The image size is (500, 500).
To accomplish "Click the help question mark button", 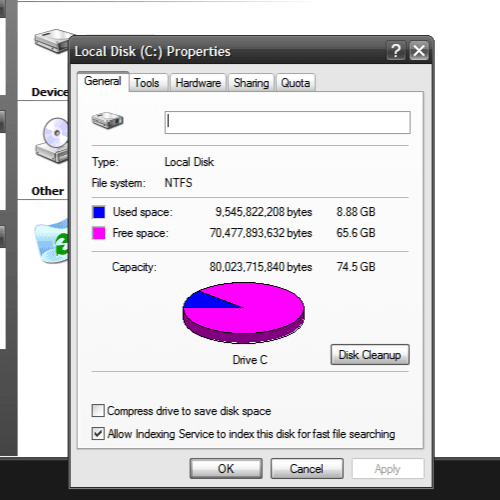I will 396,51.
